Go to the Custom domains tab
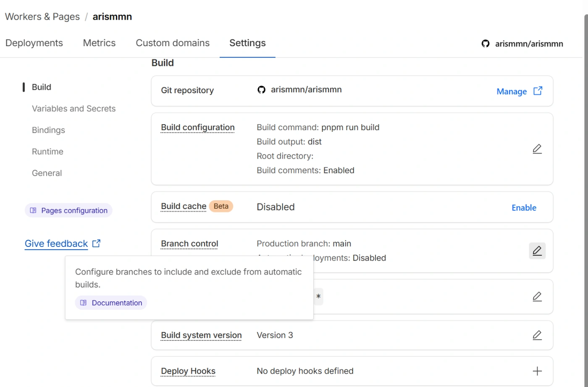 [172, 43]
